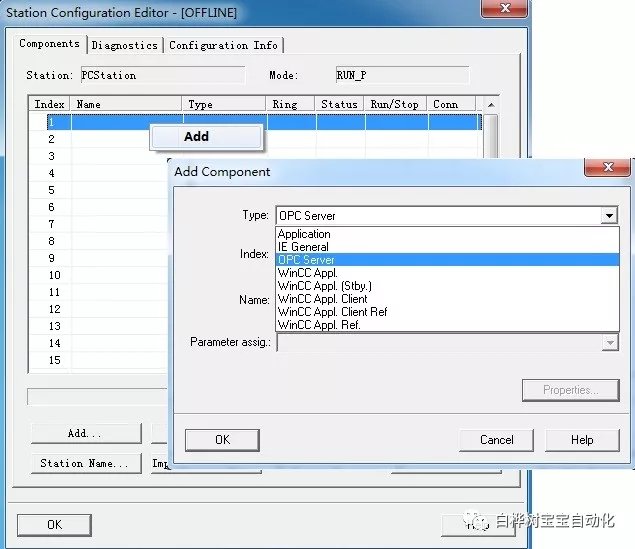
Task: Choose IE General in the list
Action: point(303,247)
